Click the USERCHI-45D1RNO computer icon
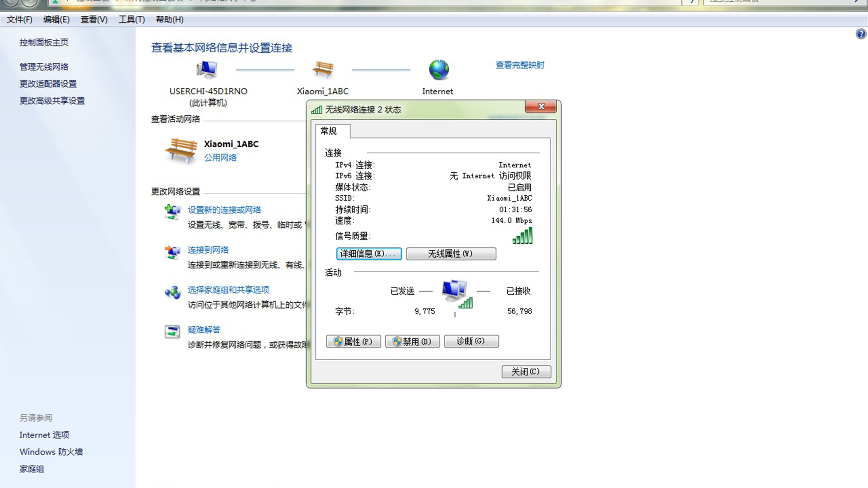 [206, 69]
